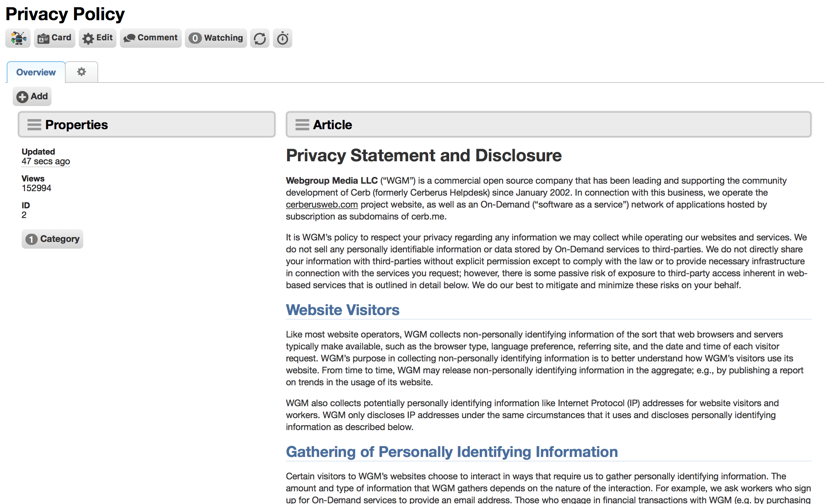Open the Card view button
The image size is (828, 504).
pos(55,38)
